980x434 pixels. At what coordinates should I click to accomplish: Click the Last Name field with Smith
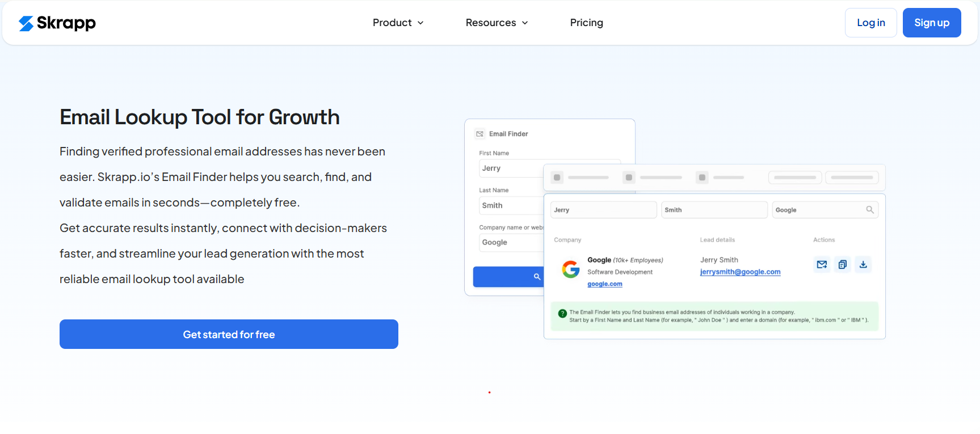pyautogui.click(x=511, y=205)
